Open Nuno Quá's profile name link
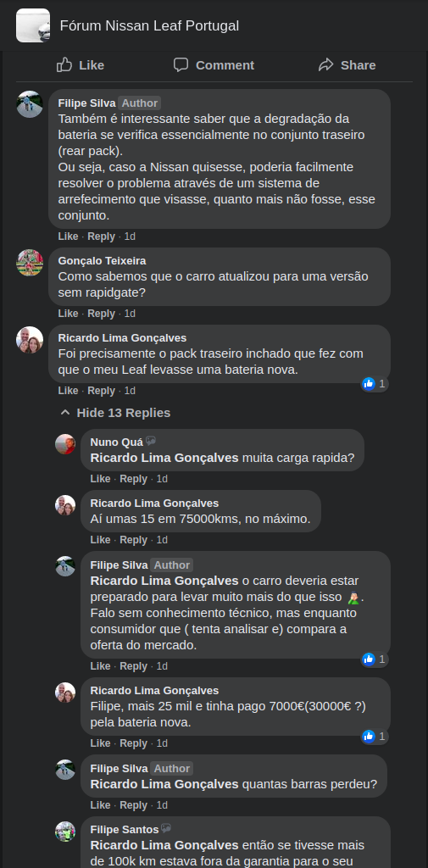428x868 pixels. 116,442
